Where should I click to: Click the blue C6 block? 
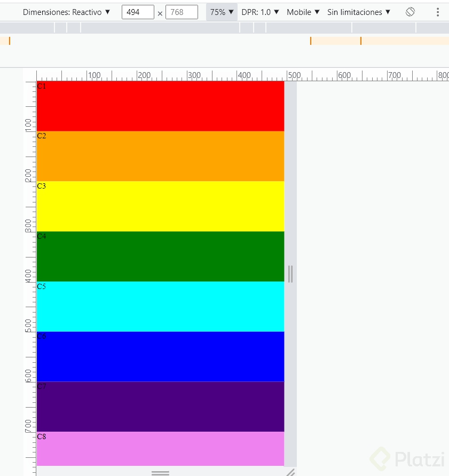tap(161, 356)
